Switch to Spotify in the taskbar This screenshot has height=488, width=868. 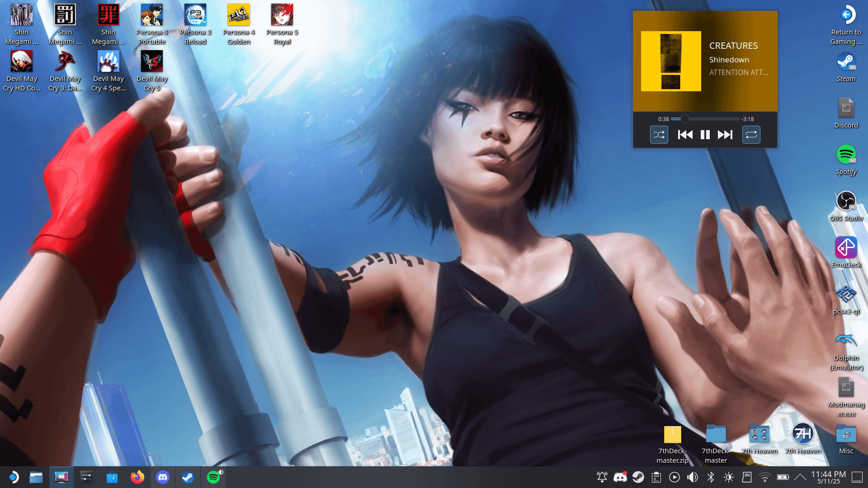pos(213,477)
